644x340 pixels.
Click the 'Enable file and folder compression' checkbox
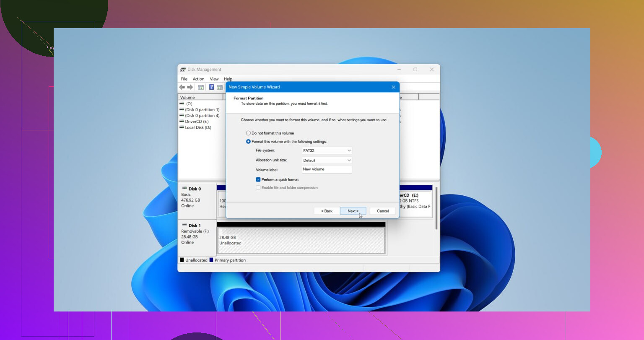(258, 188)
